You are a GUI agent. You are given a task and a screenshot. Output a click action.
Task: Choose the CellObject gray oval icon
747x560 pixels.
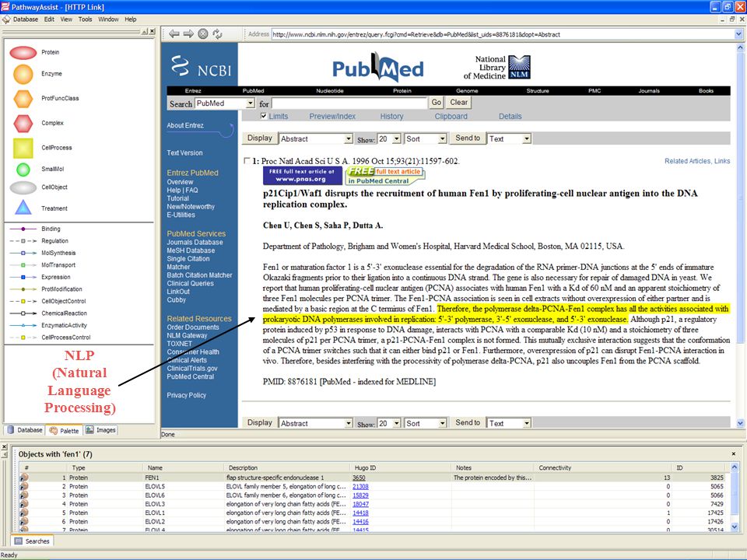pos(23,187)
